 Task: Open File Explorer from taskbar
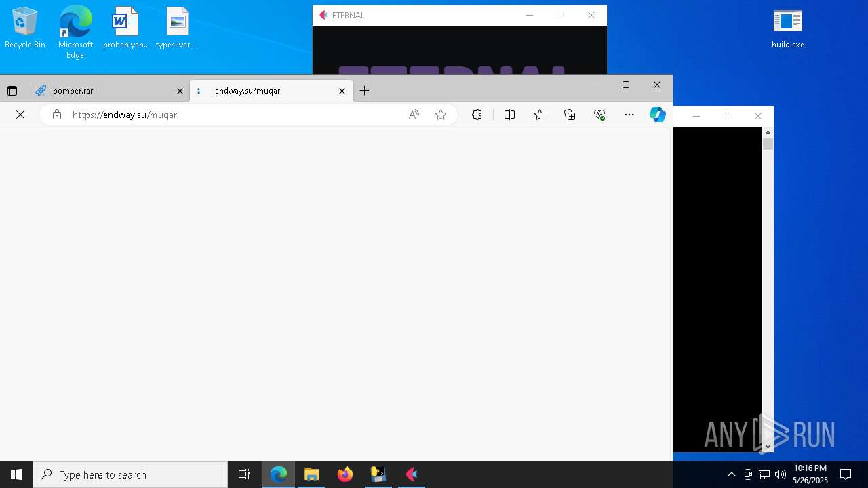pyautogui.click(x=312, y=474)
